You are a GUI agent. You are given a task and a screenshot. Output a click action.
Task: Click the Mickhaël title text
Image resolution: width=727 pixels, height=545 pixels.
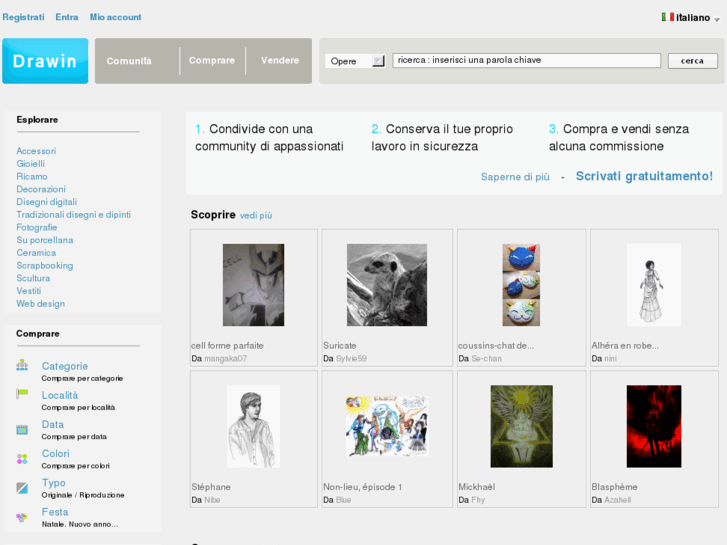477,487
